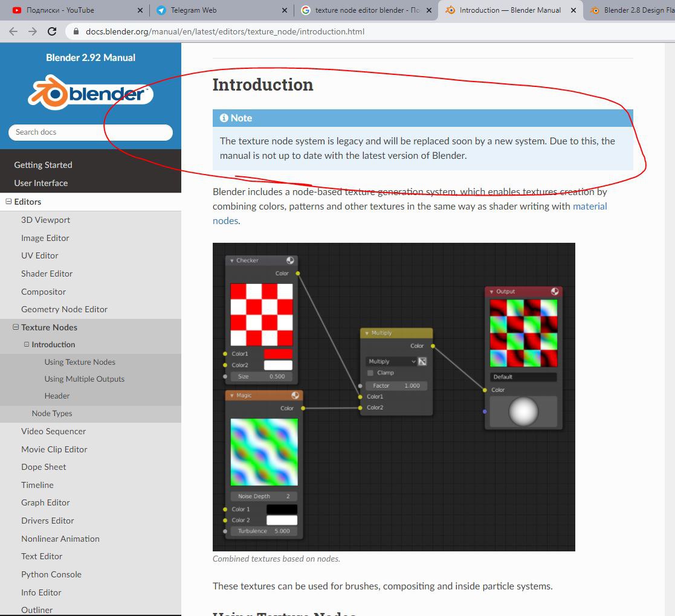Viewport: 675px width, 616px height.
Task: Close the Подписки - YouTube tab
Action: (x=140, y=10)
